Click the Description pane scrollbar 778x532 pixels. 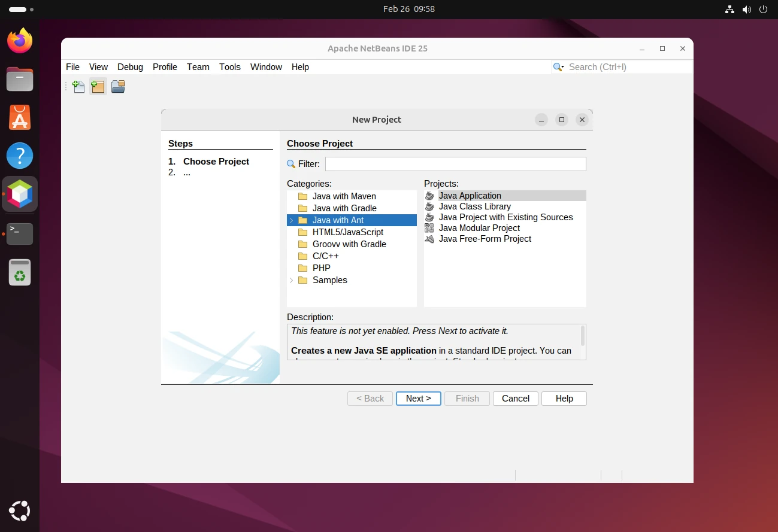[x=582, y=336]
